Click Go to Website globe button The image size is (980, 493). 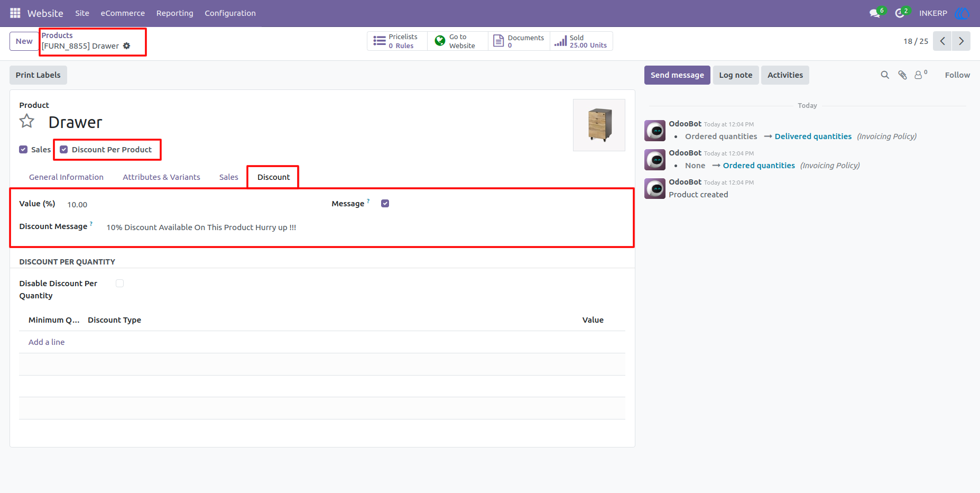tap(457, 41)
